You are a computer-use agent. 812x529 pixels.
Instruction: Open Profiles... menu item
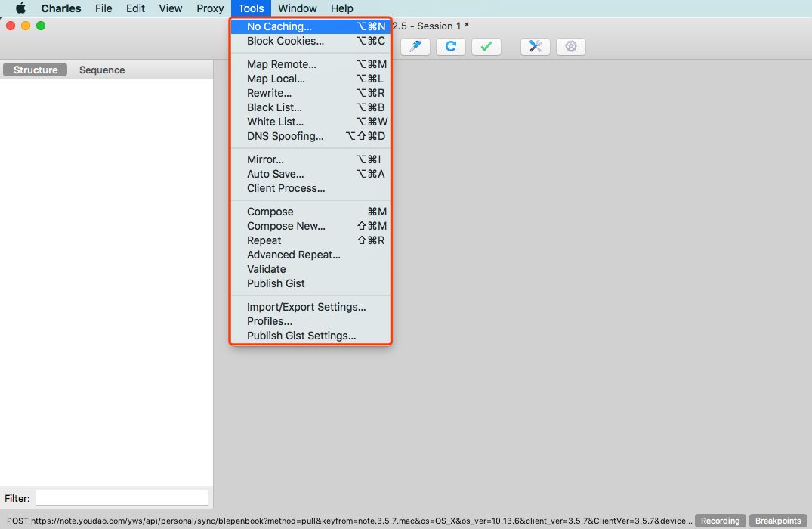pyautogui.click(x=310, y=321)
